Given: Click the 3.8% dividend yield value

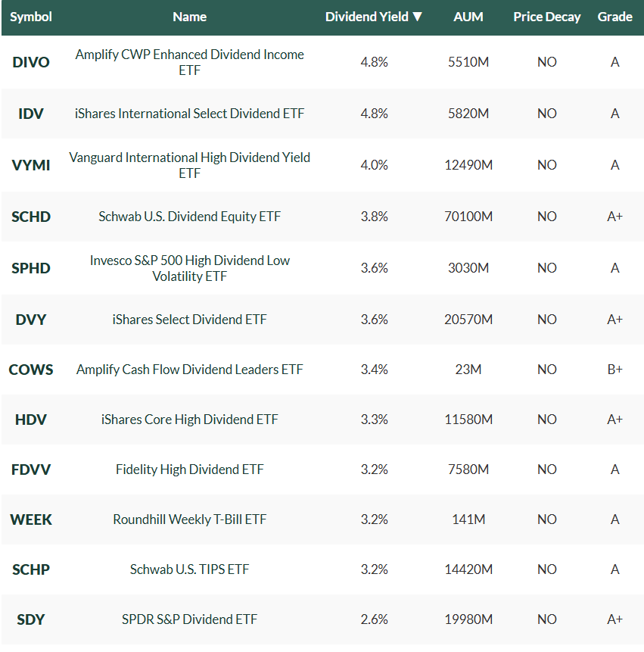Looking at the screenshot, I should tap(374, 217).
